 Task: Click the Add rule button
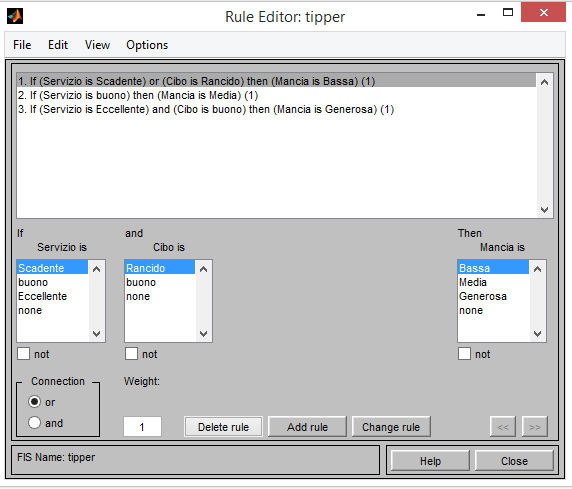coord(307,427)
